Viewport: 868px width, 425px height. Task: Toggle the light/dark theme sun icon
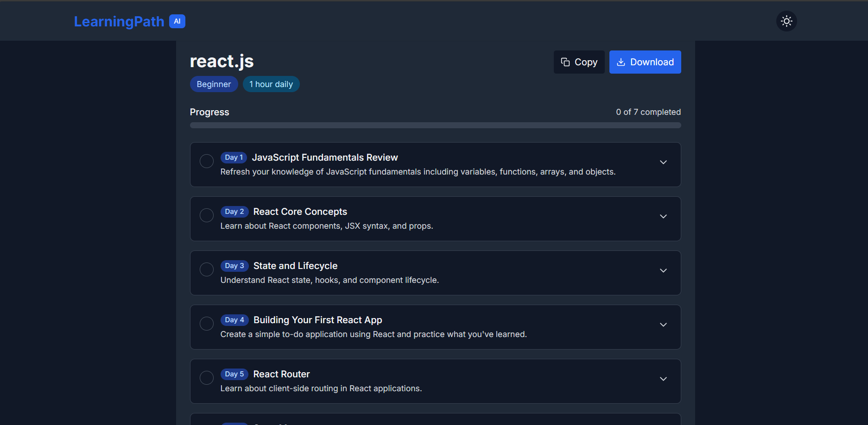click(x=786, y=21)
